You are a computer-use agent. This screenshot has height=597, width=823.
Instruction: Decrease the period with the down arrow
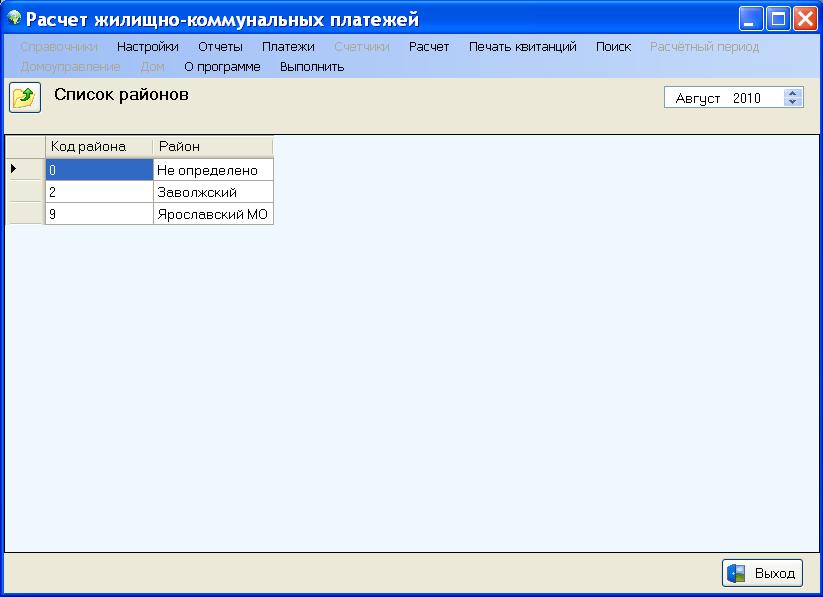coord(793,102)
